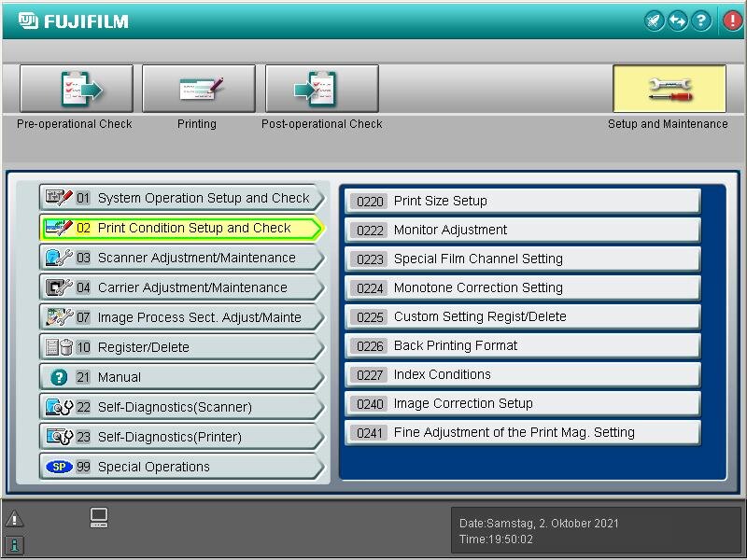Click the Pre-operational Check icon
This screenshot has width=747, height=560.
pos(77,90)
